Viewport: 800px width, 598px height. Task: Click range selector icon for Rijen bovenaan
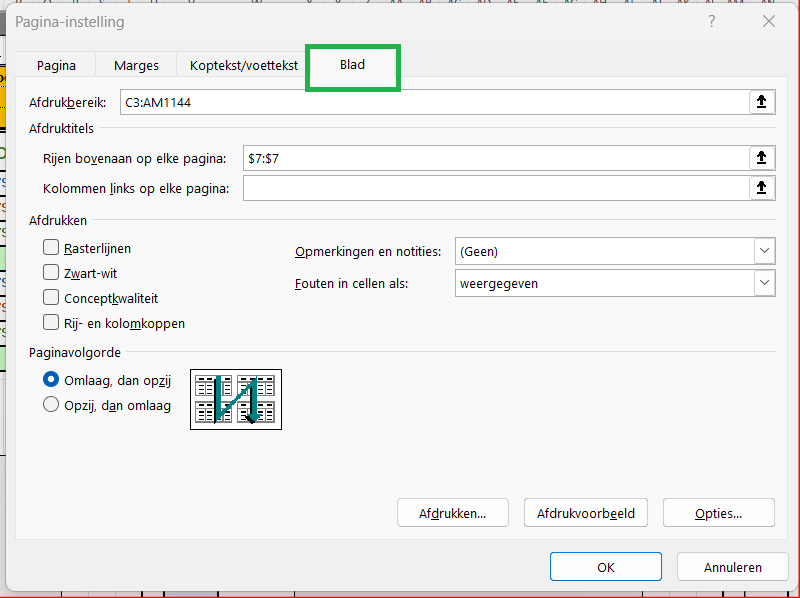point(762,158)
